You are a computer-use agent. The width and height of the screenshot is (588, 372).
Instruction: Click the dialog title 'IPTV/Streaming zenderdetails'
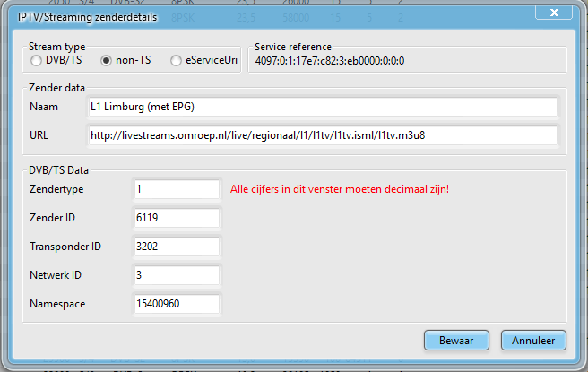point(87,17)
